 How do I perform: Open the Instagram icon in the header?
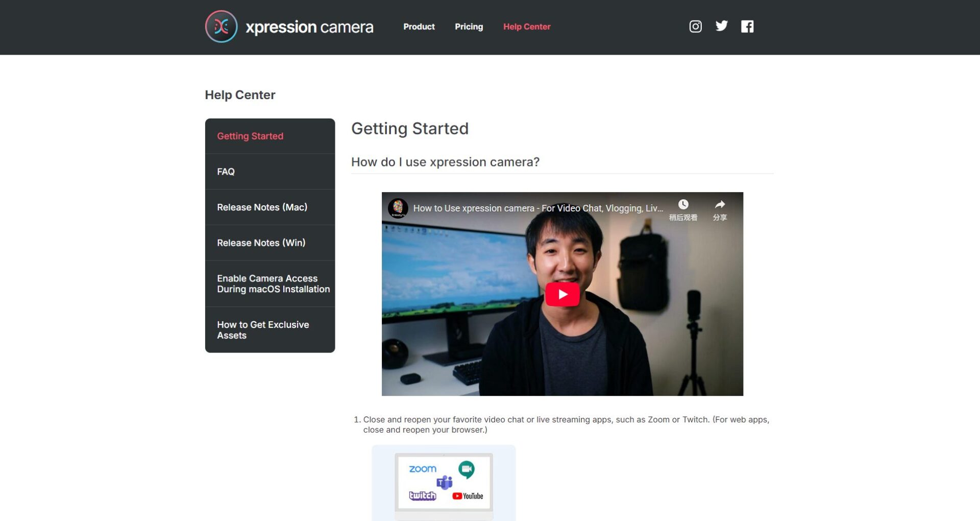695,26
